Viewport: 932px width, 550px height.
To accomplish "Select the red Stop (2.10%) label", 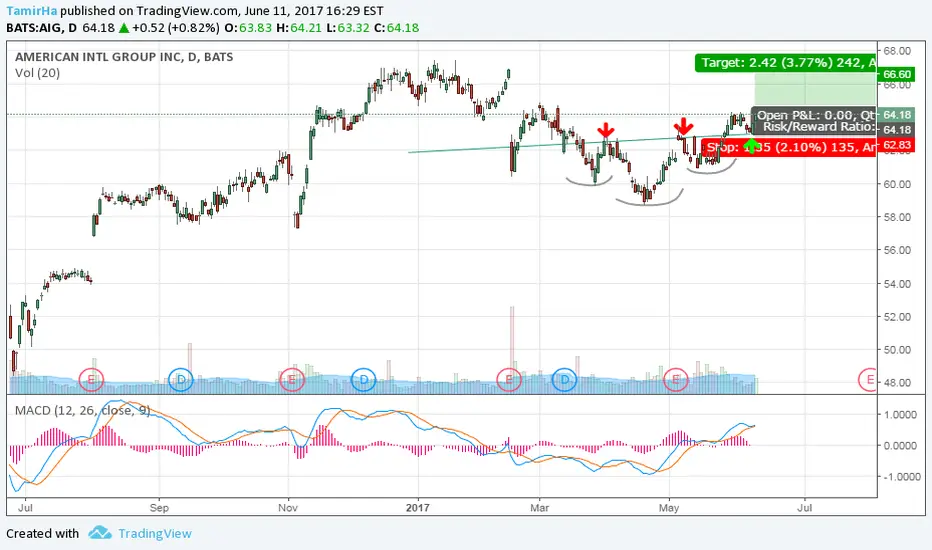I will pos(789,147).
